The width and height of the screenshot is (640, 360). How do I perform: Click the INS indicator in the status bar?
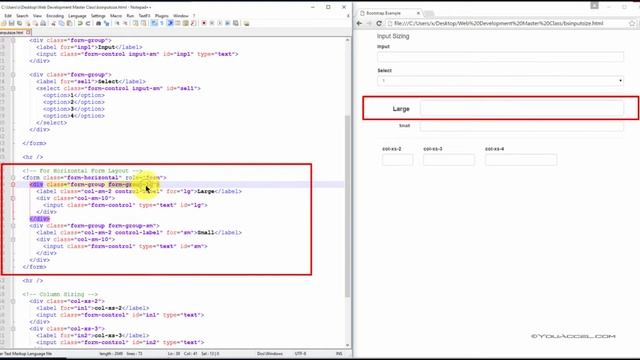point(339,353)
